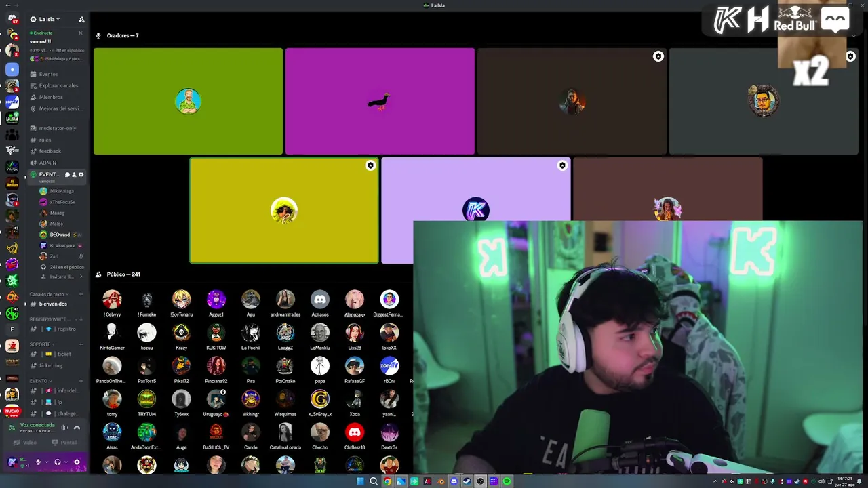Select speaker DEOwasd in channel list
The image size is (868, 488).
61,235
